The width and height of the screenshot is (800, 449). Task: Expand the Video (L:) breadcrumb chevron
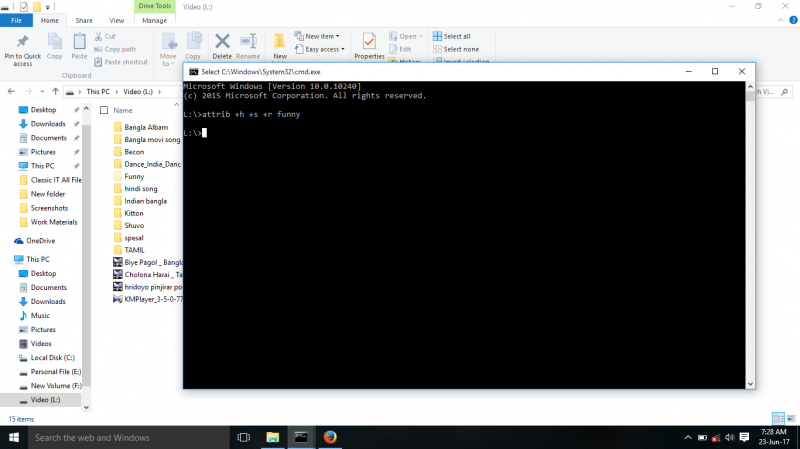[159, 92]
